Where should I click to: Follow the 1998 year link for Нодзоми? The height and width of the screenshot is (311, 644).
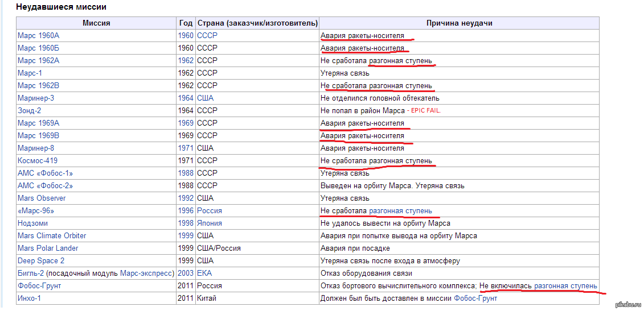(186, 223)
